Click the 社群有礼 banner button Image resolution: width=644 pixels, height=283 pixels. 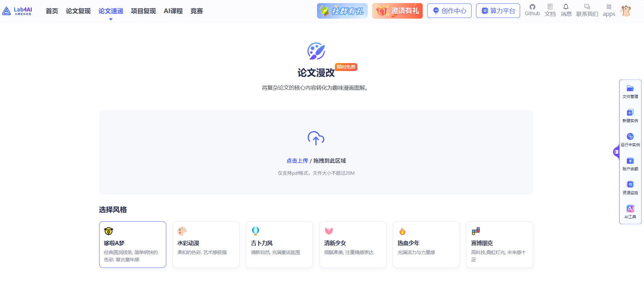pyautogui.click(x=342, y=11)
